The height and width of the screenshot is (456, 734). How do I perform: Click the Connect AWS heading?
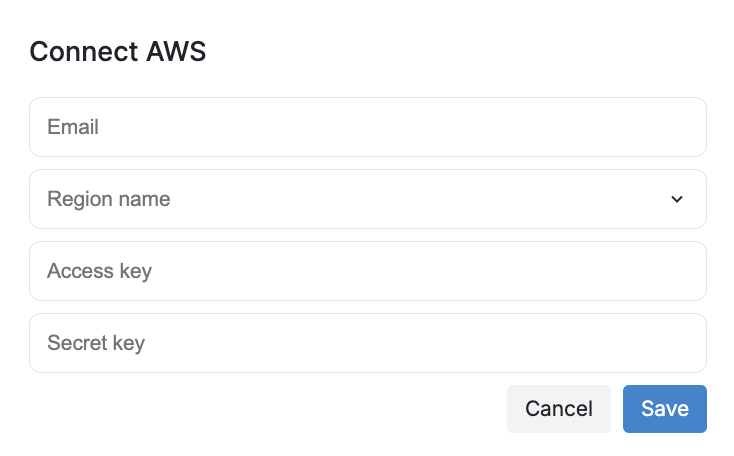click(x=118, y=52)
